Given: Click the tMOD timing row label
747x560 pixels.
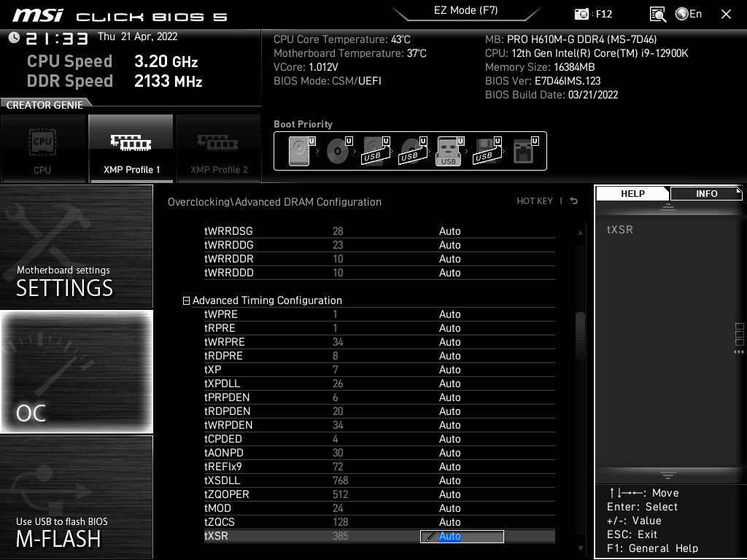Looking at the screenshot, I should 217,508.
